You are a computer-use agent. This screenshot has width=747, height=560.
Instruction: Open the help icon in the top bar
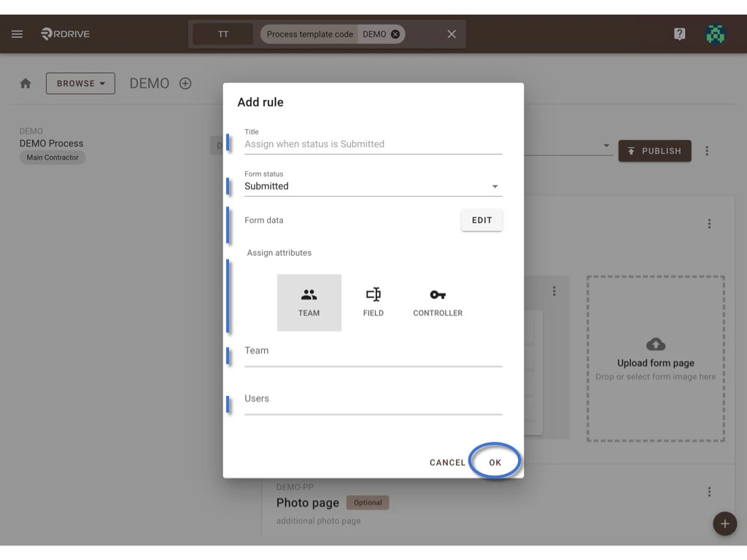680,34
